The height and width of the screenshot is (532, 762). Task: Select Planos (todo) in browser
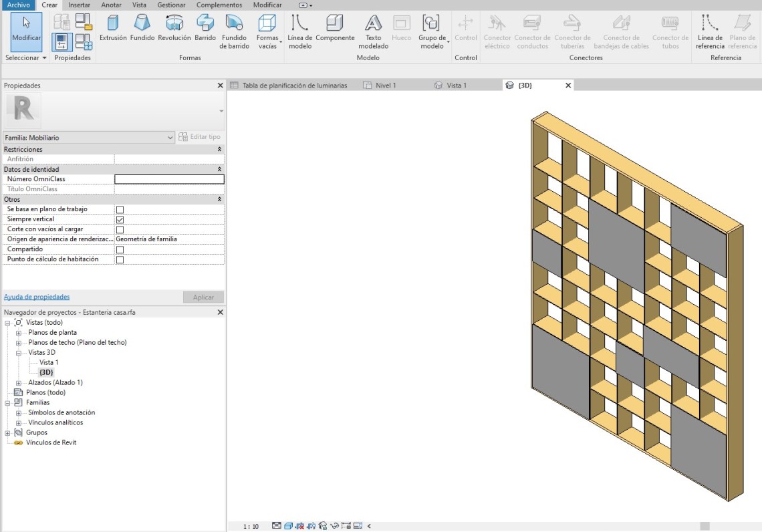pos(45,392)
